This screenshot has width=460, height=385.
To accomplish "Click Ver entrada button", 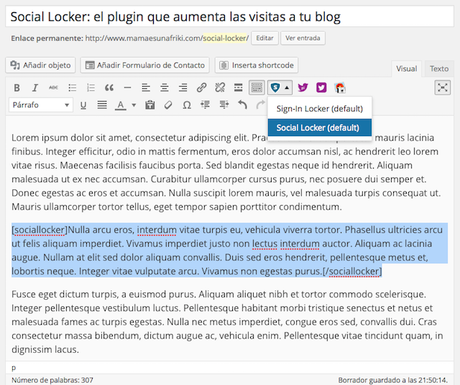I will (x=303, y=38).
